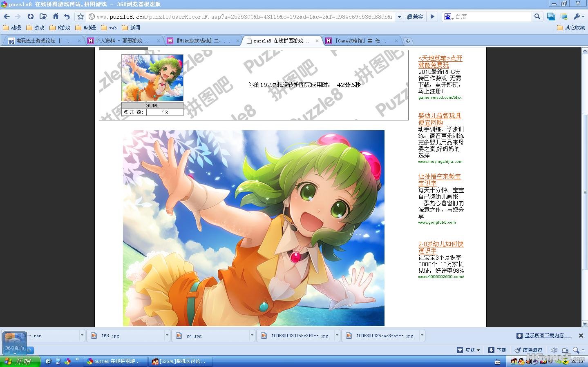
Task: Click the vertical scrollbar thumb
Action: [584, 192]
